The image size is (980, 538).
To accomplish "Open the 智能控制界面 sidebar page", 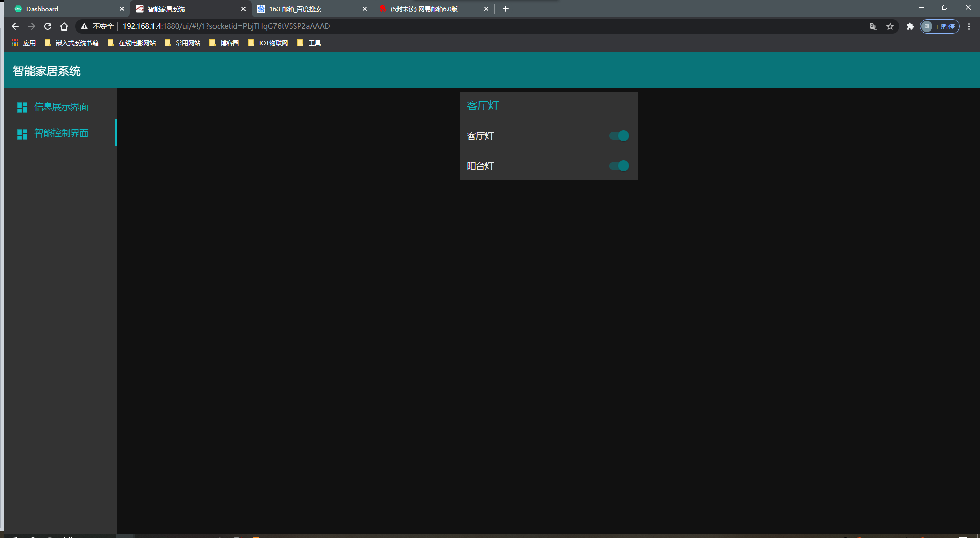I will 60,133.
